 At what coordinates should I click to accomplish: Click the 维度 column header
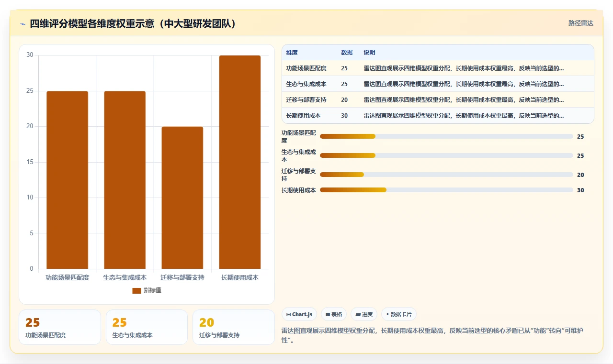[x=292, y=52]
